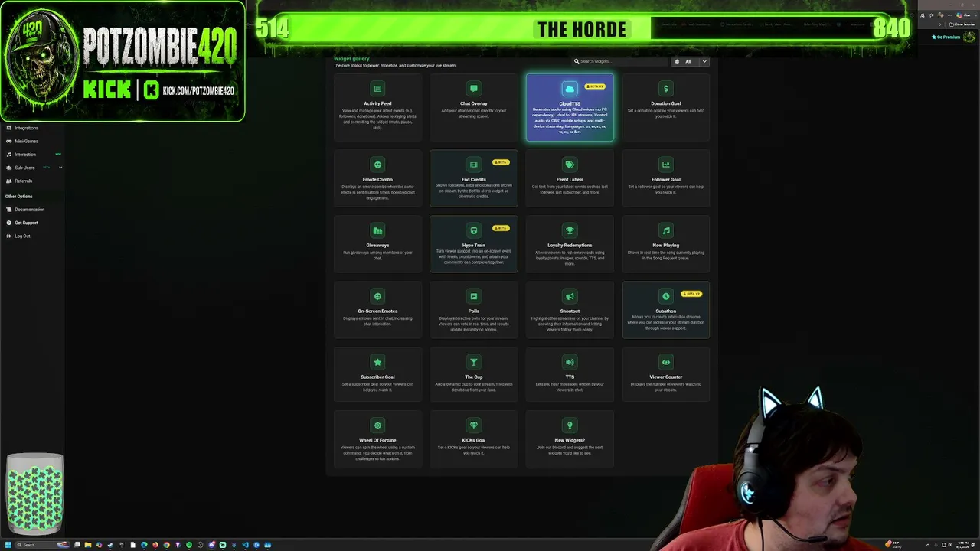Click the Shoutout card description text
Screen dimensions: 980x551
[x=570, y=324]
